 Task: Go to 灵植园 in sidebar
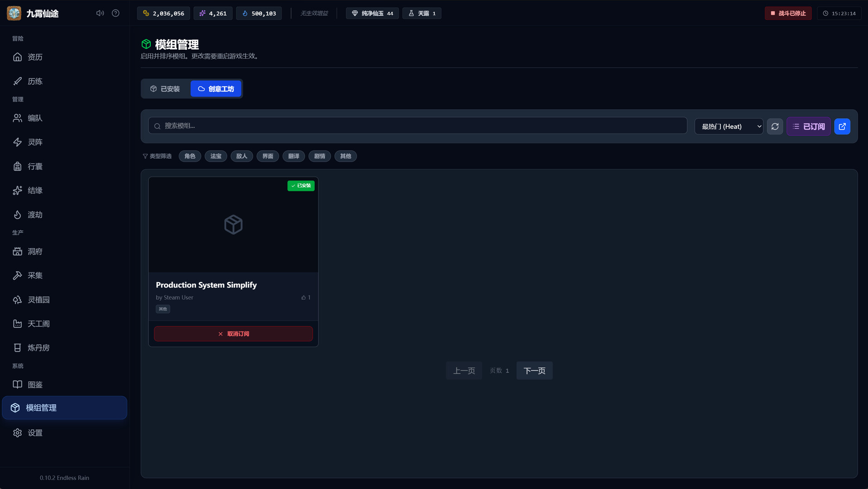[x=38, y=300]
